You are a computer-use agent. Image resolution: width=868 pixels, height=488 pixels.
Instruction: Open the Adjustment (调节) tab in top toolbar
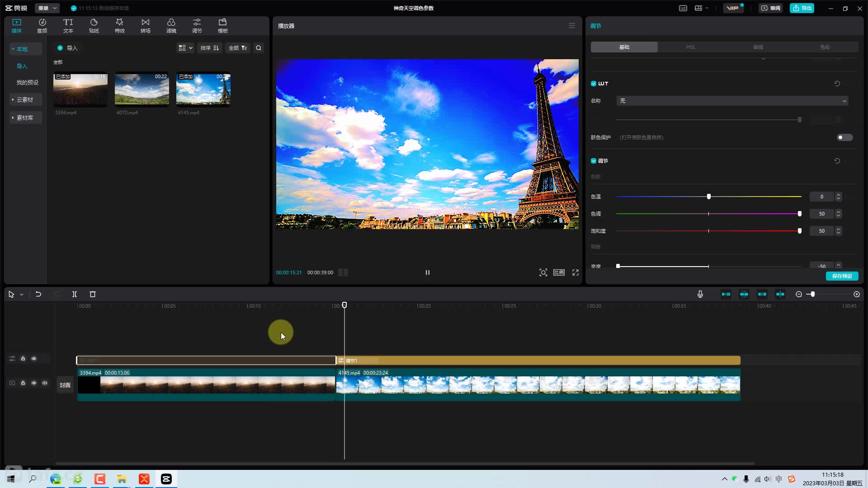[x=197, y=26]
